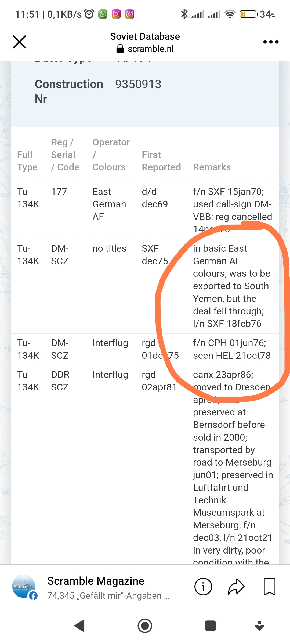Tap the share arrow icon

(236, 587)
